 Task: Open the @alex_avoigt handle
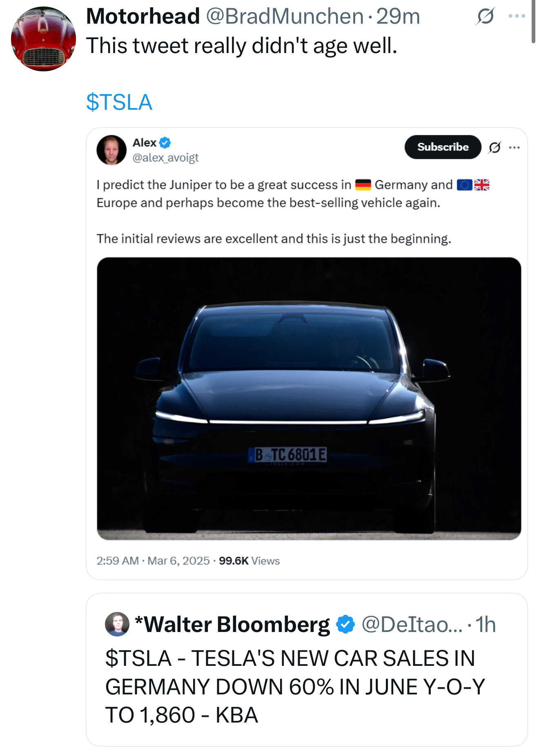click(x=165, y=157)
